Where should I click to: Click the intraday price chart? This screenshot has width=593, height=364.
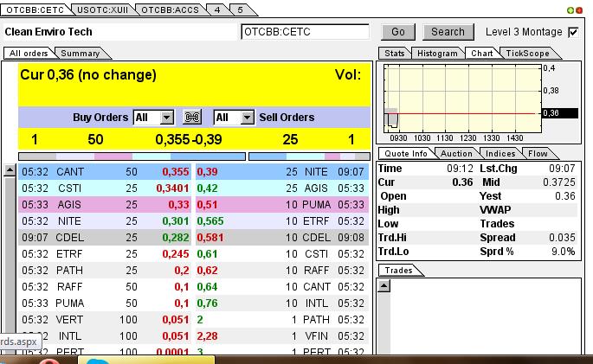click(462, 99)
